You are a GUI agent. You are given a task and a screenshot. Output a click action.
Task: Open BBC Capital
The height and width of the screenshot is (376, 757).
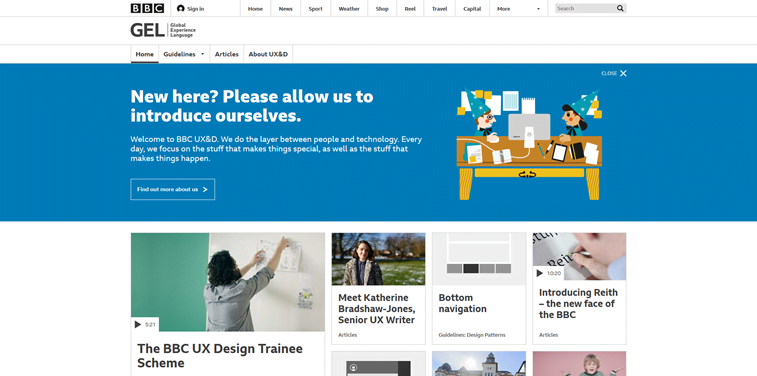click(x=472, y=9)
